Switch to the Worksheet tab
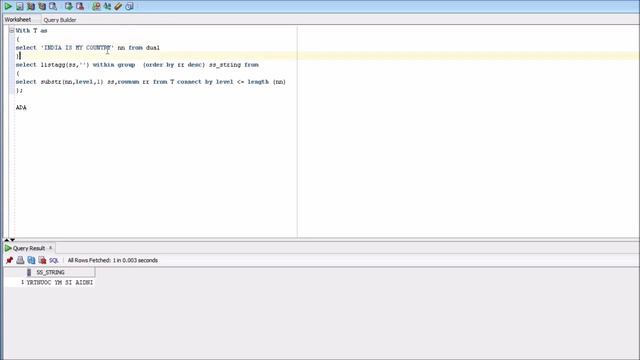Image resolution: width=640 pixels, height=360 pixels. pos(18,20)
